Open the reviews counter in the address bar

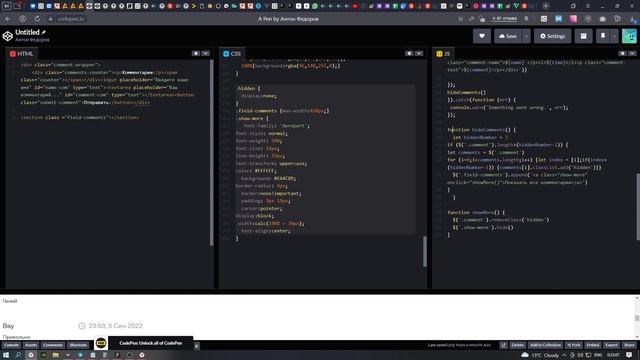point(504,19)
